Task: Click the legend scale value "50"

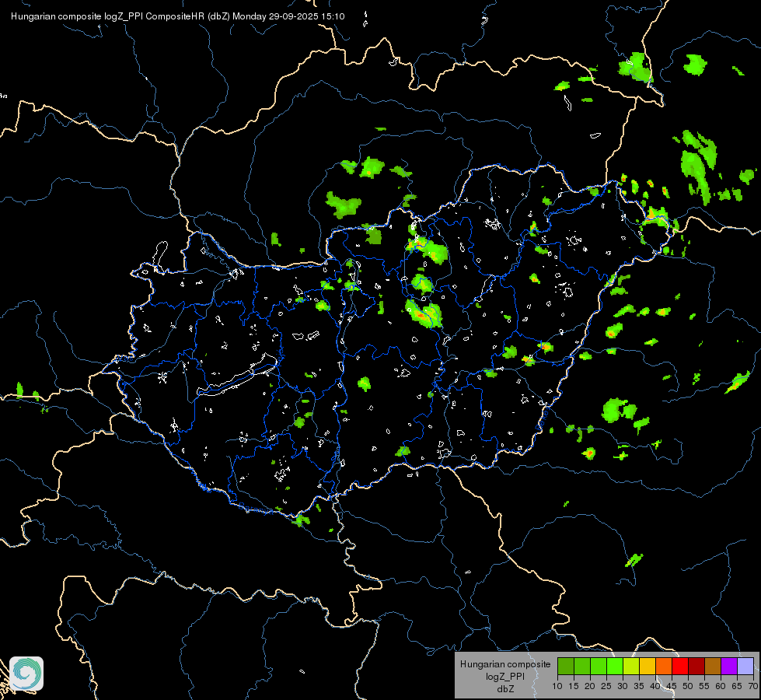Action: pyautogui.click(x=688, y=686)
